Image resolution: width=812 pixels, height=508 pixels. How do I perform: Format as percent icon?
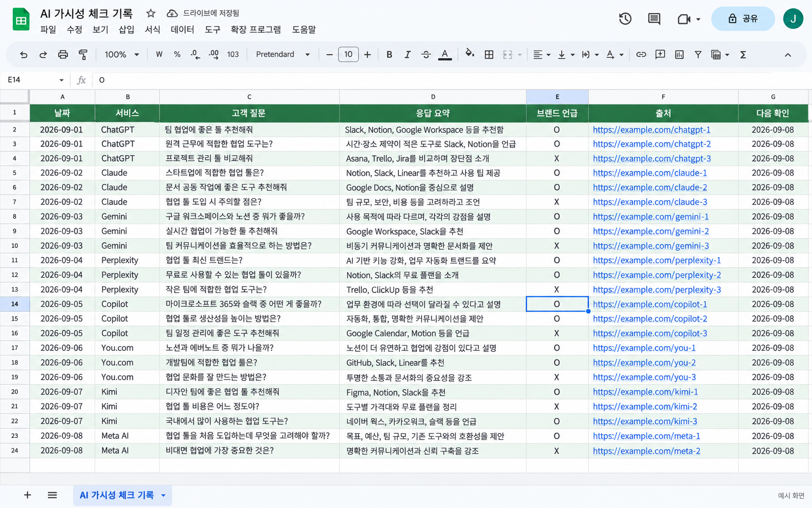(x=177, y=54)
